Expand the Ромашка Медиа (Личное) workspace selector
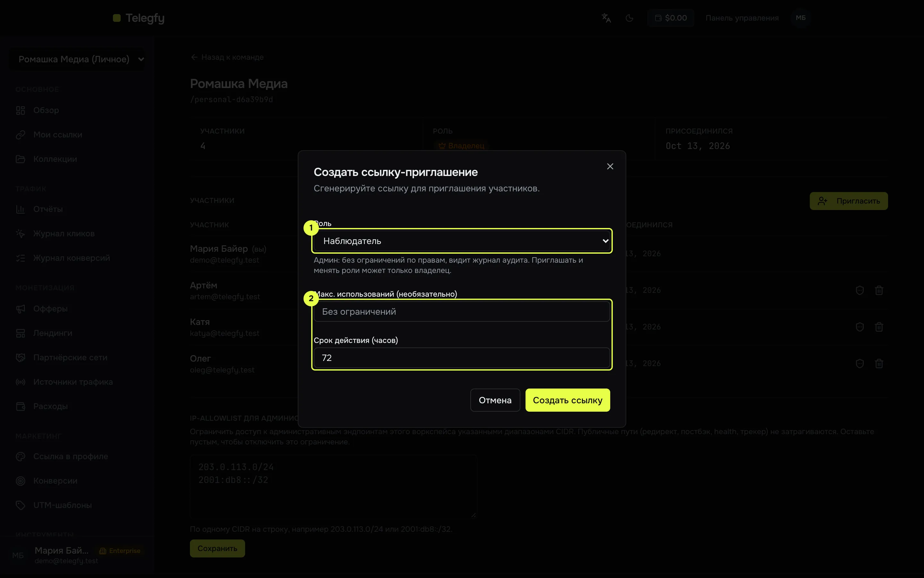 point(77,59)
